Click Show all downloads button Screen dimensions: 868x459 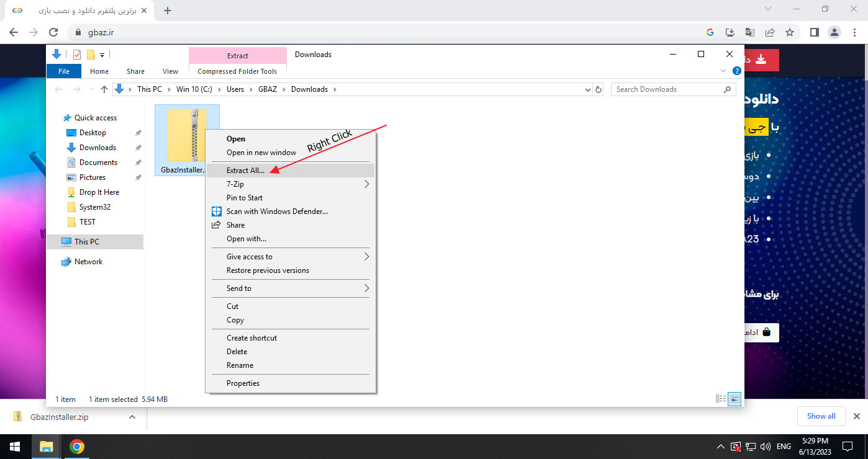tap(821, 416)
